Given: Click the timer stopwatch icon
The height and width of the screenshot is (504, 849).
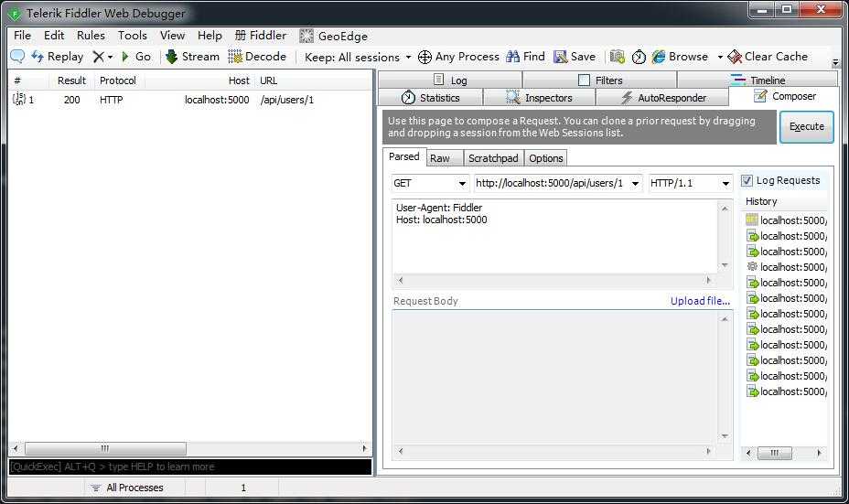Looking at the screenshot, I should click(639, 57).
